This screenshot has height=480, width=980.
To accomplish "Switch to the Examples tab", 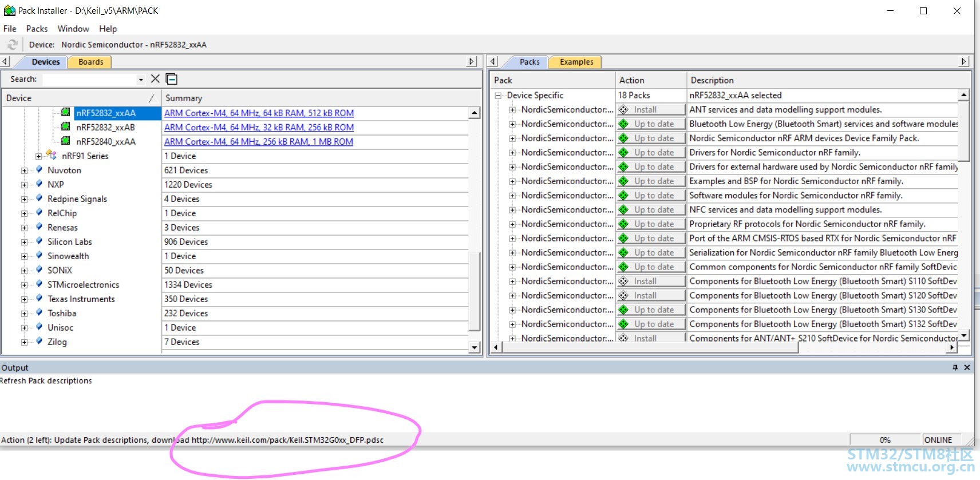I will [x=576, y=62].
